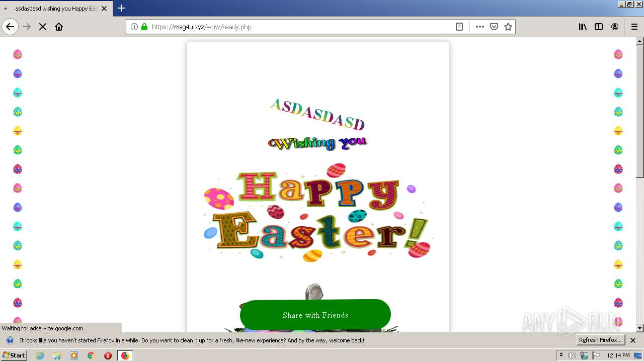Open the Action Center flag icon
The height and width of the screenshot is (362, 644).
click(x=596, y=355)
